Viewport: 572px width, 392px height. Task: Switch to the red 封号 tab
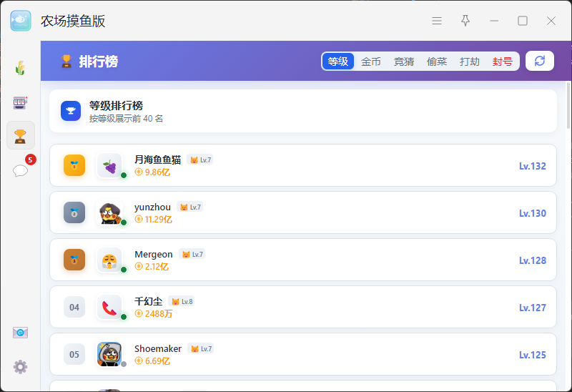[503, 62]
